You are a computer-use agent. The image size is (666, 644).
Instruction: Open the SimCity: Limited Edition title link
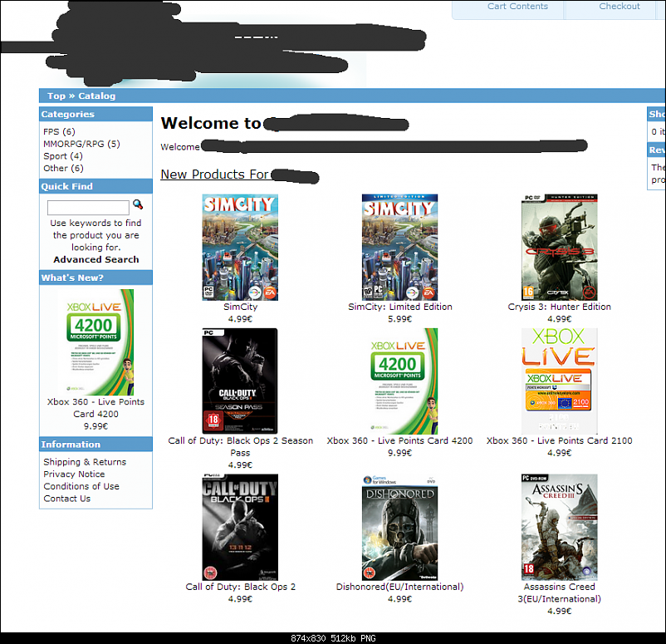tap(400, 307)
